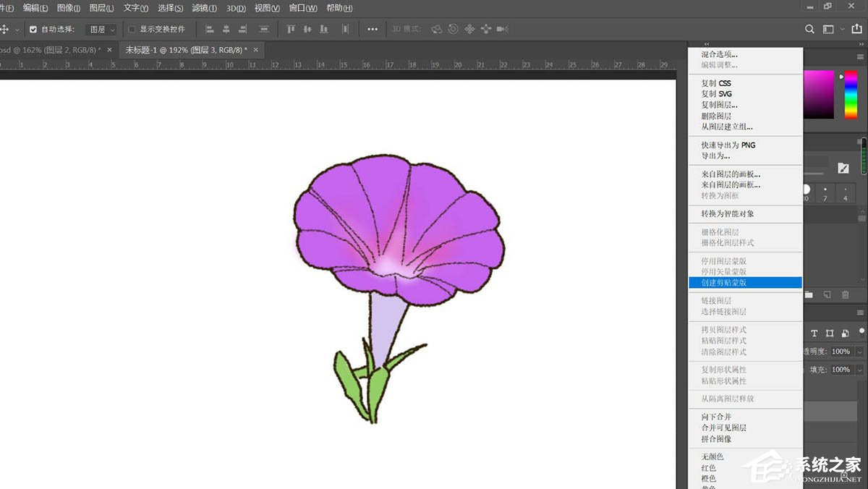Click the new layer icon beside trash
The height and width of the screenshot is (489, 868).
click(827, 295)
